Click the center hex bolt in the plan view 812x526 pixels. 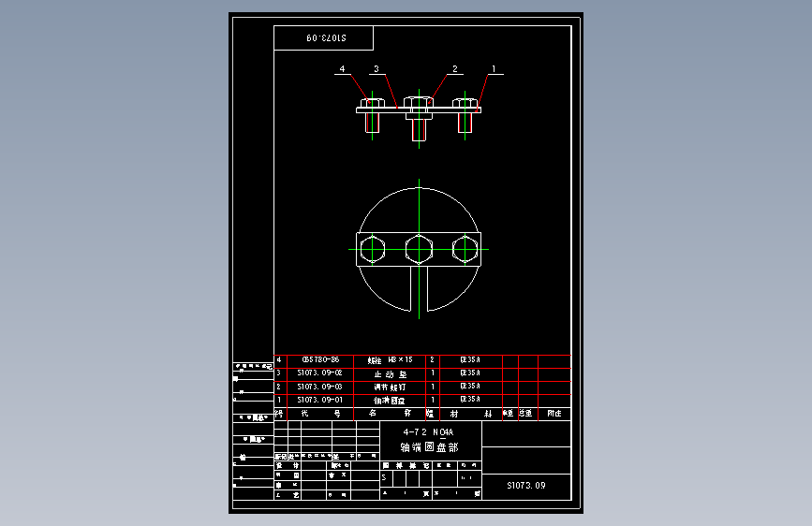[419, 249]
